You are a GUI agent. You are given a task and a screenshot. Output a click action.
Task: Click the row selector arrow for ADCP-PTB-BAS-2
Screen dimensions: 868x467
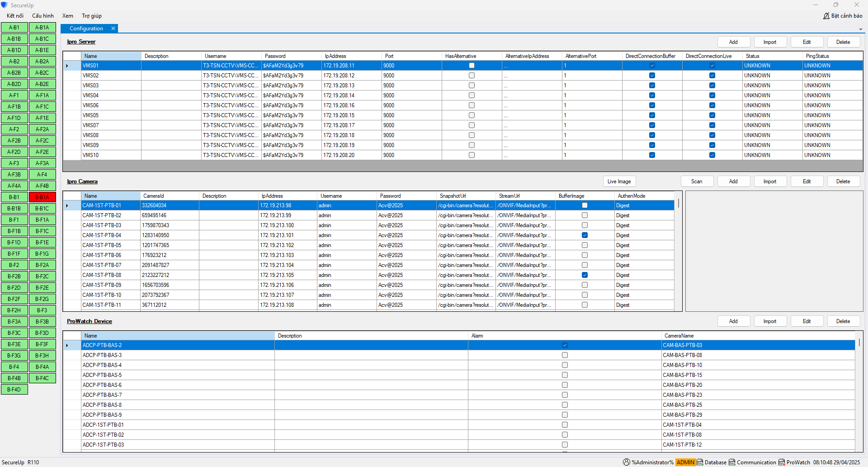[x=67, y=345]
